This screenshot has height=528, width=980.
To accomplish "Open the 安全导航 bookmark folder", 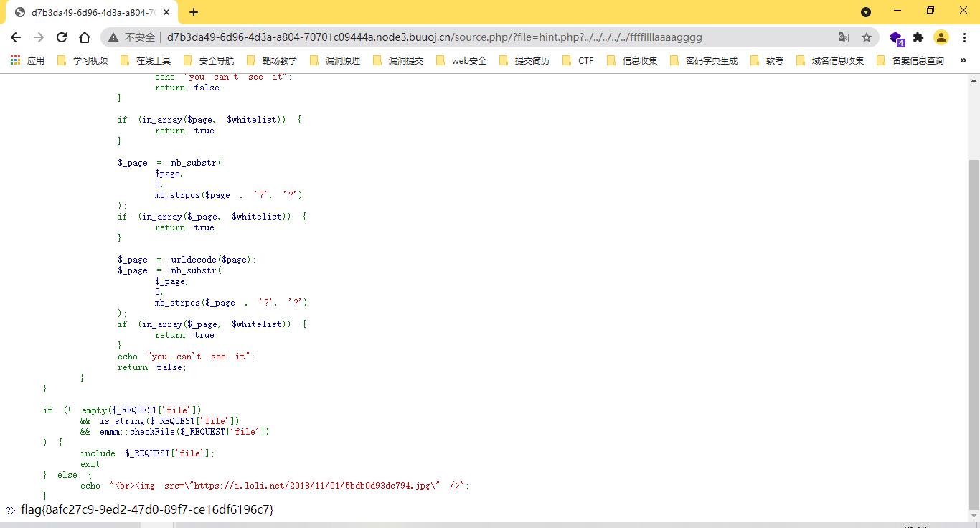I will pyautogui.click(x=208, y=61).
